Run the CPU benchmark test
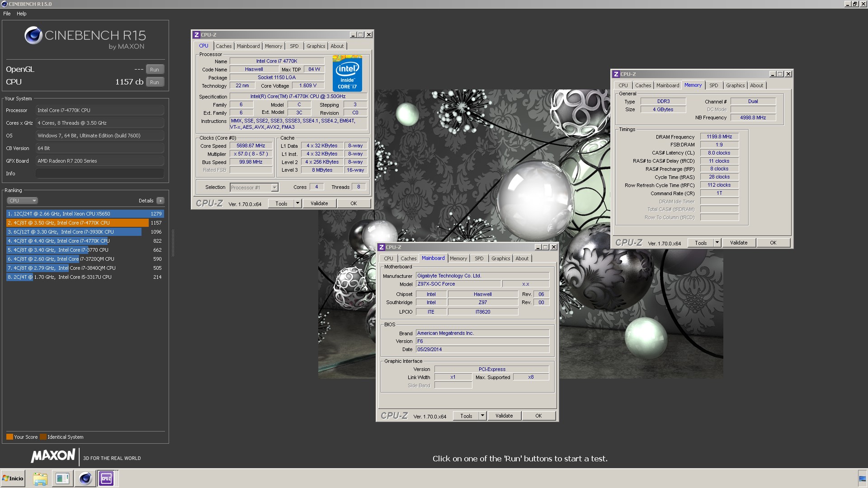 pyautogui.click(x=155, y=82)
